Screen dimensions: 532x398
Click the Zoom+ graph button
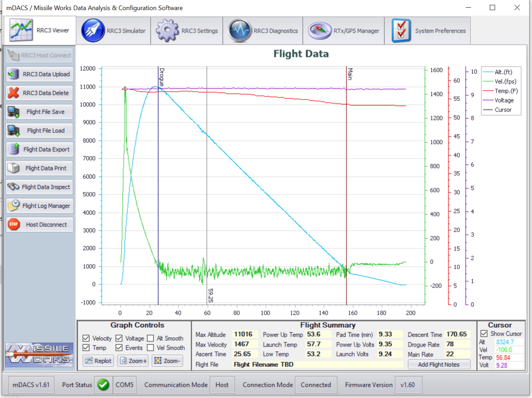[x=133, y=361]
